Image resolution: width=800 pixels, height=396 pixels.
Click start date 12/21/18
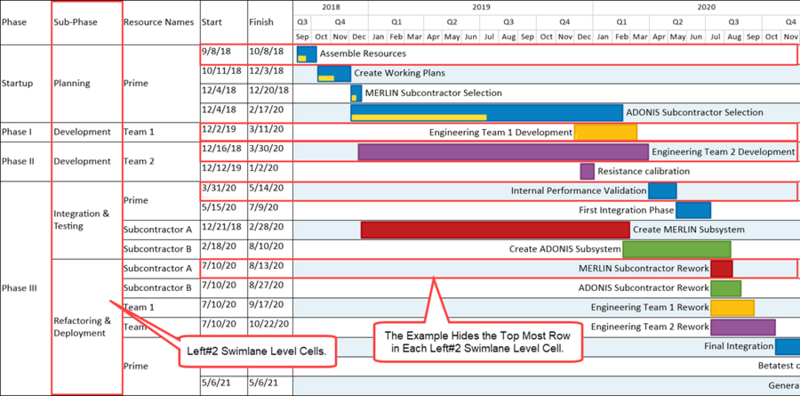click(x=221, y=227)
